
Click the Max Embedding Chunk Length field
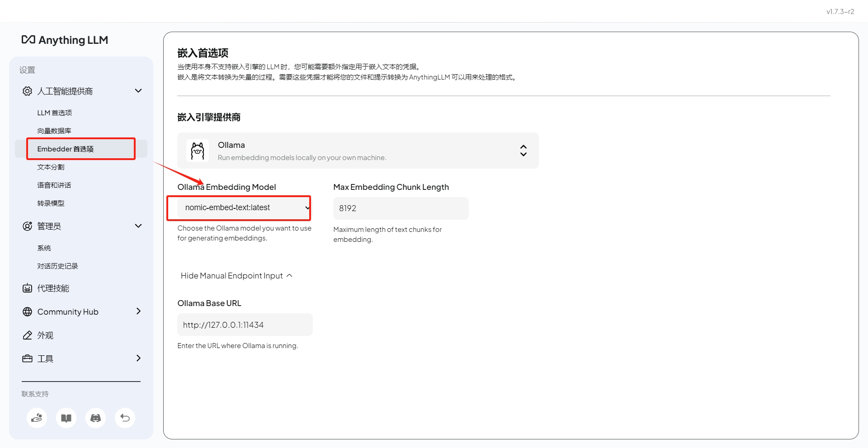(x=401, y=208)
